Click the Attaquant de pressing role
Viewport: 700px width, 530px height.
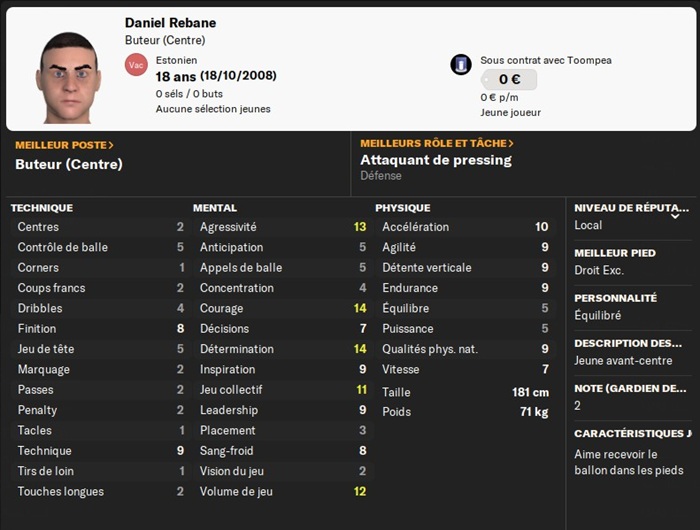point(436,160)
